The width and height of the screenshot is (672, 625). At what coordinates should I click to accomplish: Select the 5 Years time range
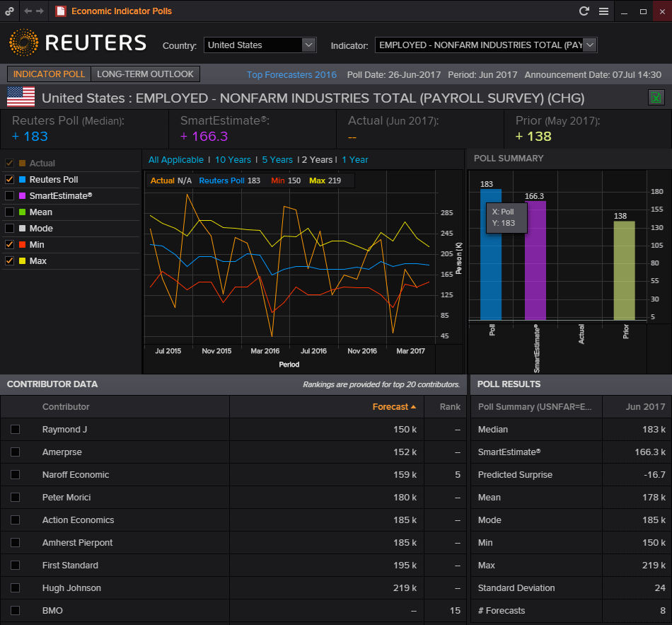(x=277, y=159)
